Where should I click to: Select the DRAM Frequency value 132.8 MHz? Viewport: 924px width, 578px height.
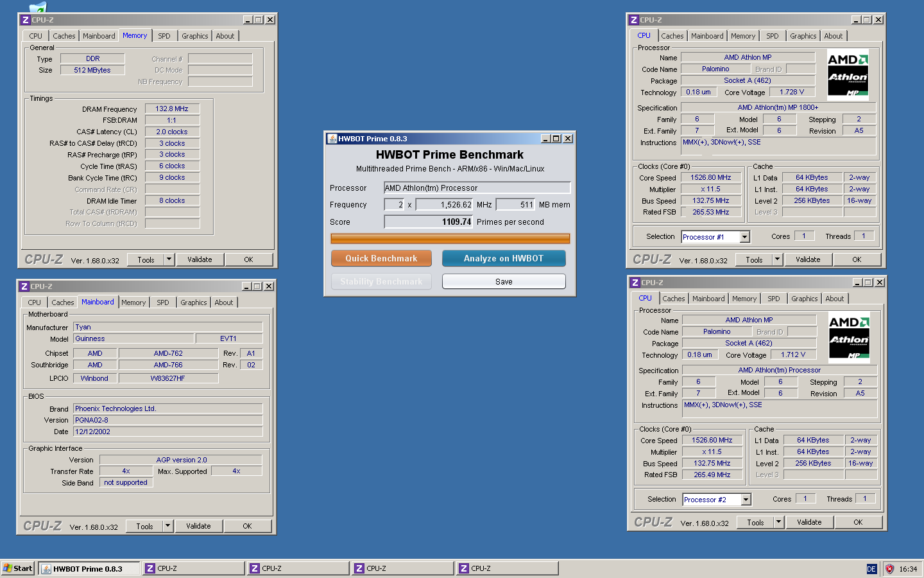point(172,109)
